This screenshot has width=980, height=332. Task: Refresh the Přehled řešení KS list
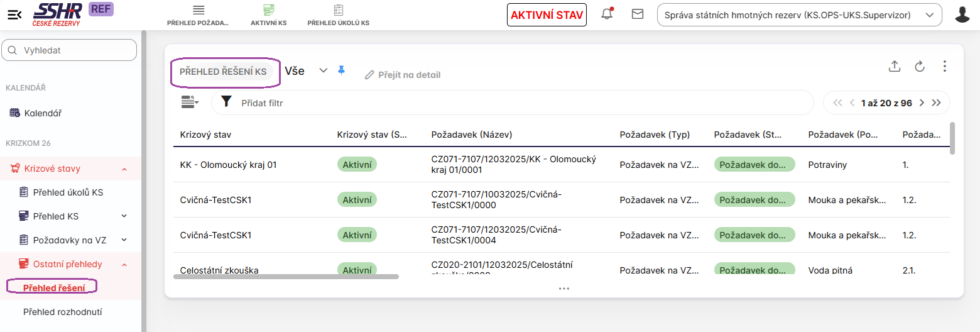coord(920,67)
